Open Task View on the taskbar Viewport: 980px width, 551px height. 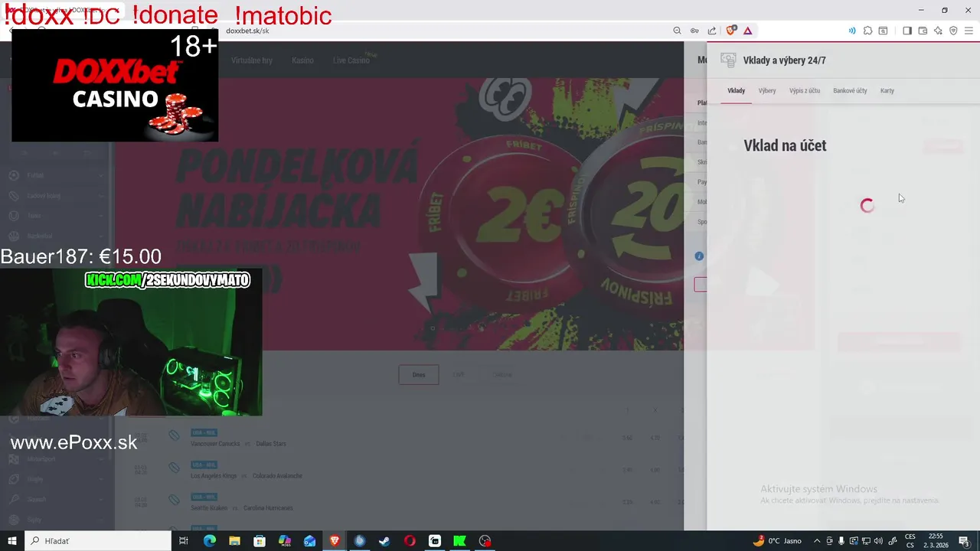184,541
